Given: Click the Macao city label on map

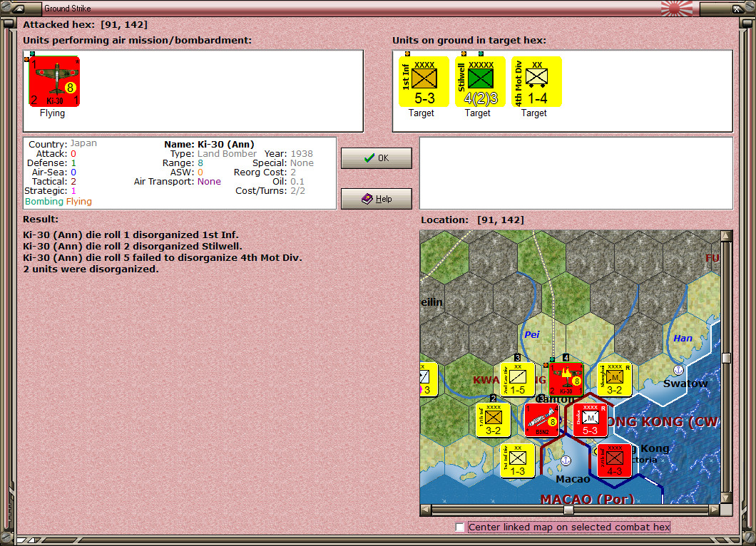Looking at the screenshot, I should (573, 479).
